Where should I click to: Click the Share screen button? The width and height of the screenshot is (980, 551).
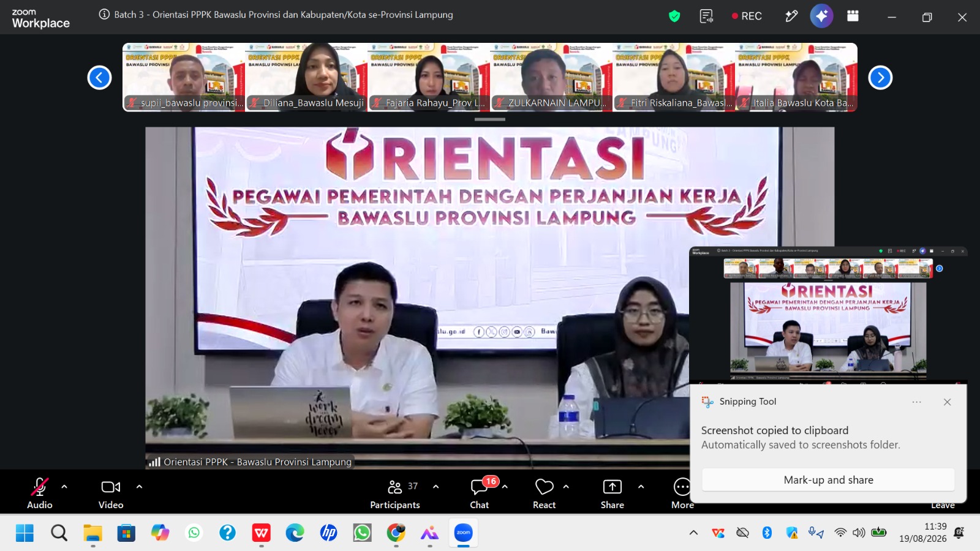click(612, 493)
